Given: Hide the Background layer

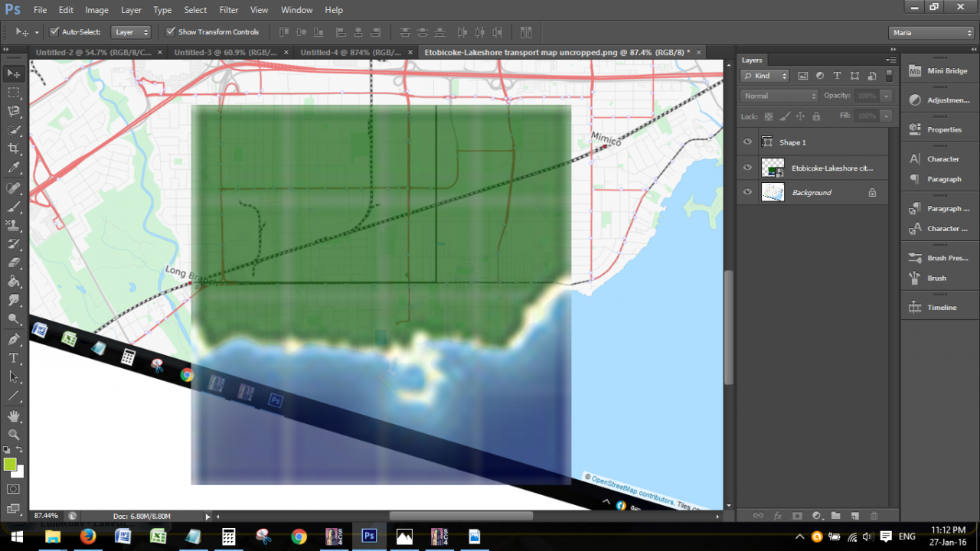Looking at the screenshot, I should pos(748,192).
